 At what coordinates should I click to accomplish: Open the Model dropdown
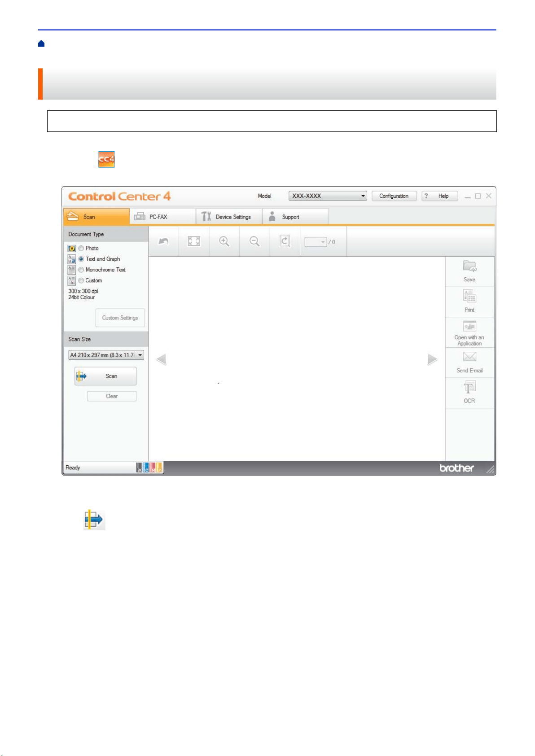coord(328,196)
